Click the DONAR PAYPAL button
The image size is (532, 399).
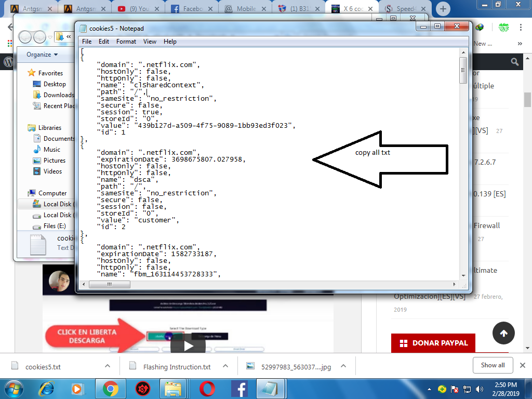click(x=433, y=343)
